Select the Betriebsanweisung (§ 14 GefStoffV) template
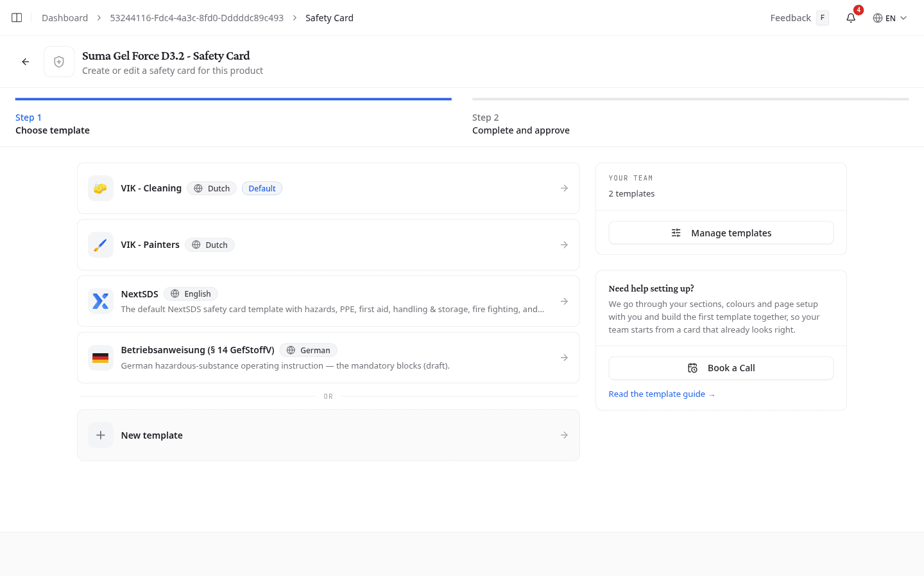 [x=329, y=358]
